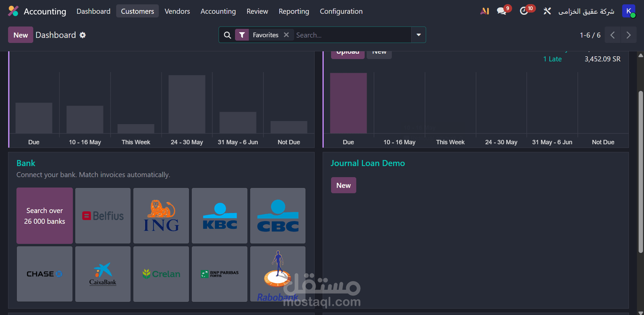Viewport: 644px width, 315px height.
Task: Open the Accounting menu in navbar
Action: pos(218,11)
